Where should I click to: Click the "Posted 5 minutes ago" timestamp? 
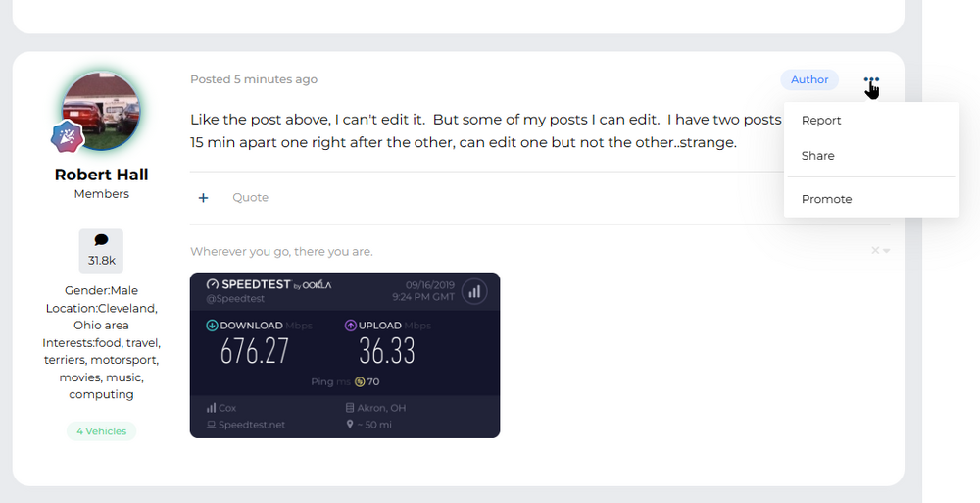point(254,79)
